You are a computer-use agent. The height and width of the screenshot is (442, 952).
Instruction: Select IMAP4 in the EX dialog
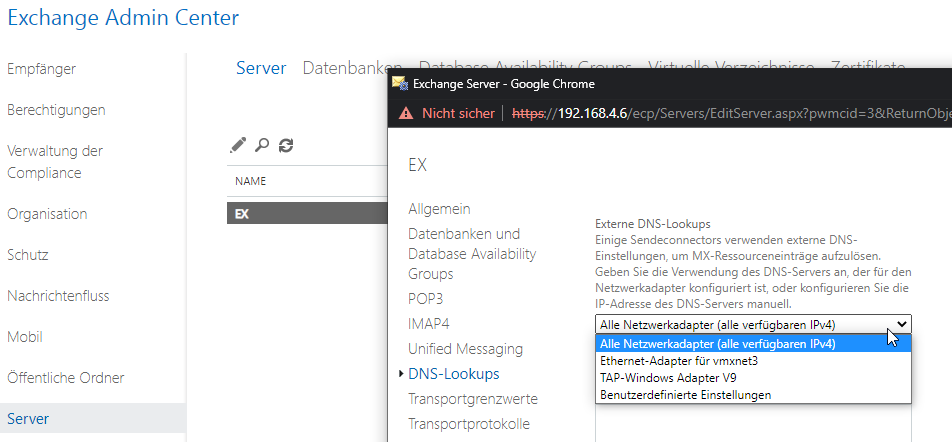(429, 324)
